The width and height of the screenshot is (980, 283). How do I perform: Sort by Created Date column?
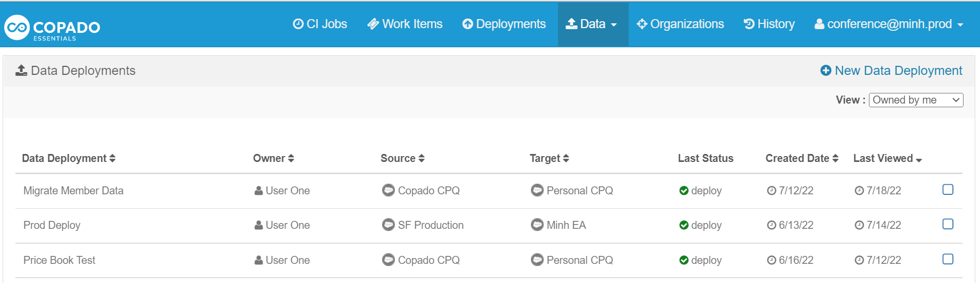802,158
